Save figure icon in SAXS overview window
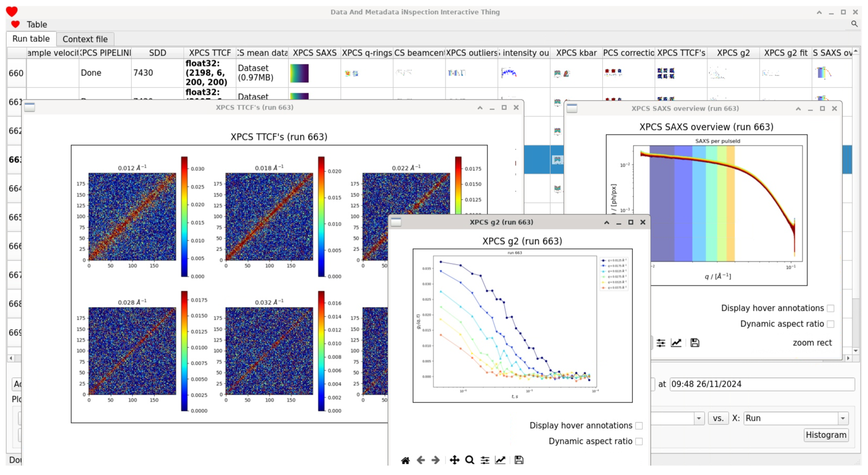This screenshot has height=475, width=868. click(x=695, y=343)
